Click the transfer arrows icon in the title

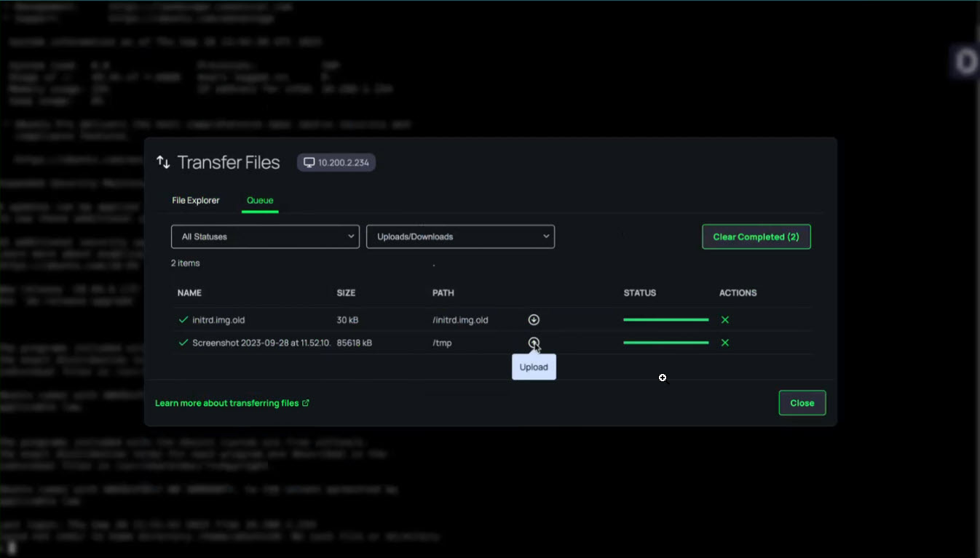tap(163, 162)
